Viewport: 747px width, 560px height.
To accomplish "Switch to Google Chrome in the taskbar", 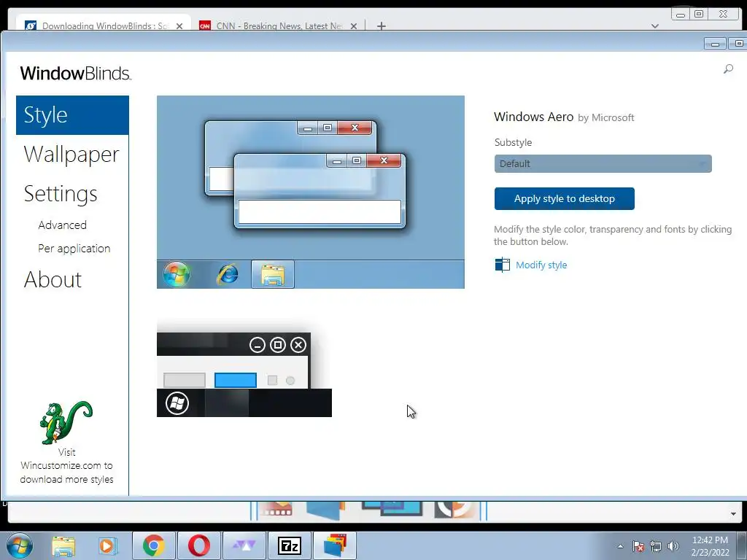I will (x=153, y=545).
